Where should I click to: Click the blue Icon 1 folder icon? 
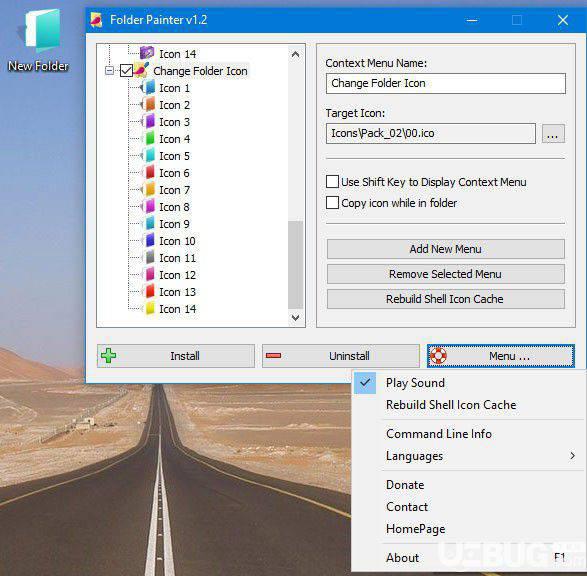pos(149,88)
